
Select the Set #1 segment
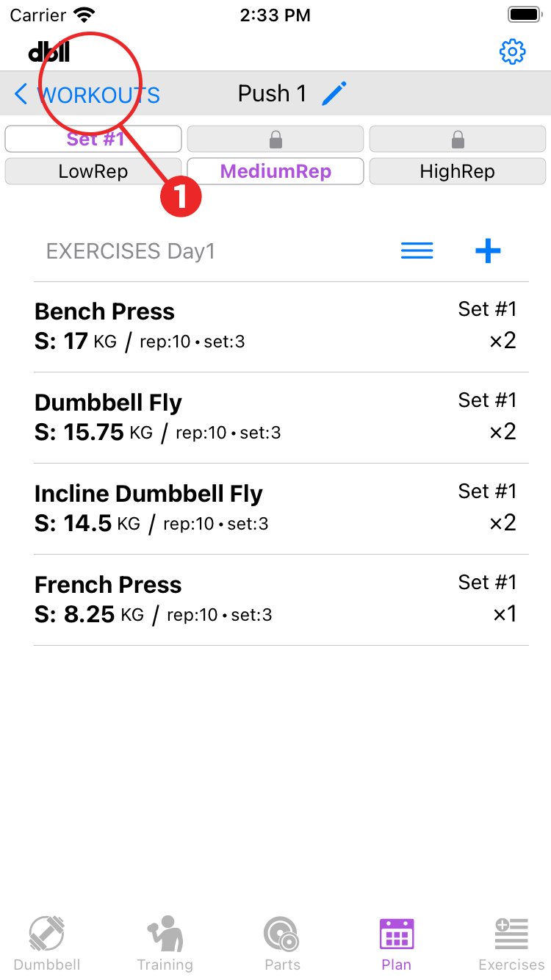point(93,139)
